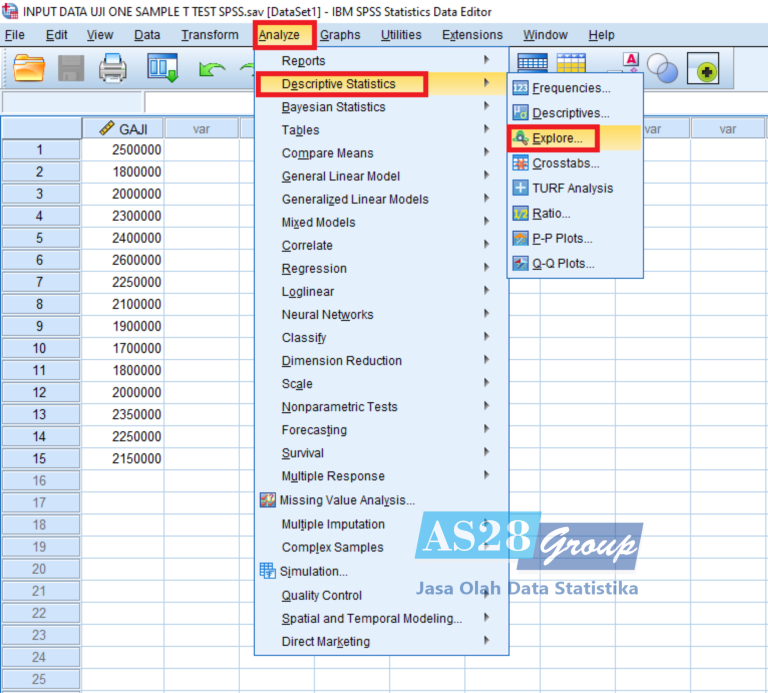
Task: Select the GAJI column header
Action: [x=122, y=129]
